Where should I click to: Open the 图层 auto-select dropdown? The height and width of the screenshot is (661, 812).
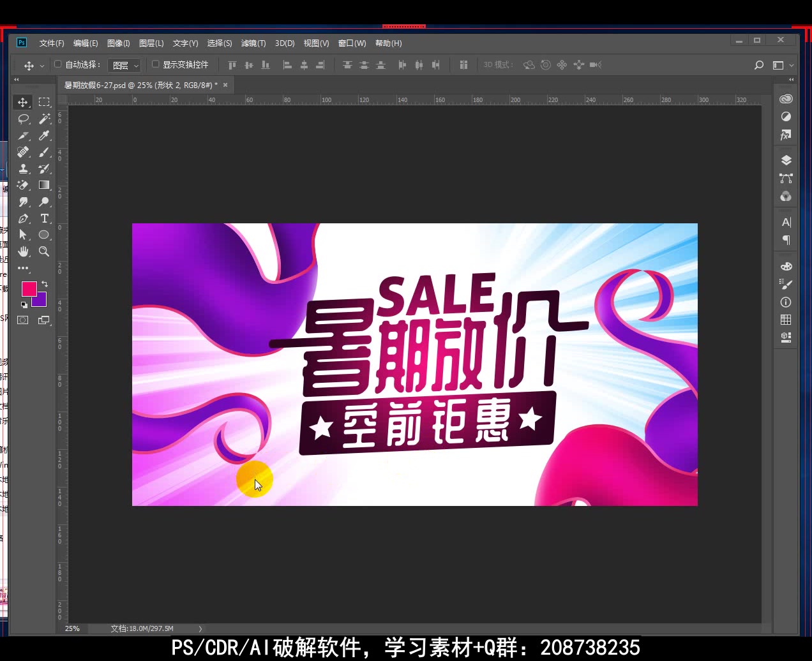(124, 65)
